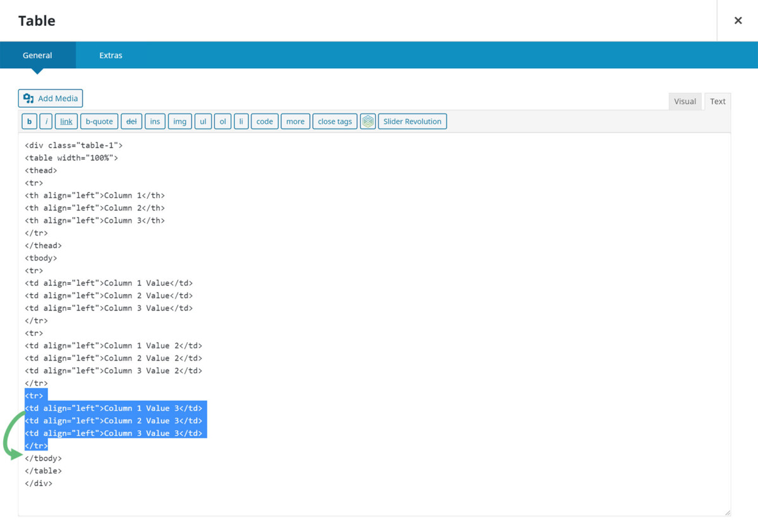
Task: Toggle bold formatting with the b button
Action: [29, 121]
